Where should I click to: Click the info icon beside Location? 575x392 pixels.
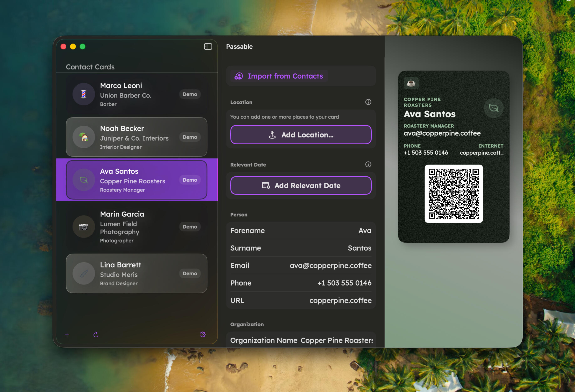click(368, 102)
